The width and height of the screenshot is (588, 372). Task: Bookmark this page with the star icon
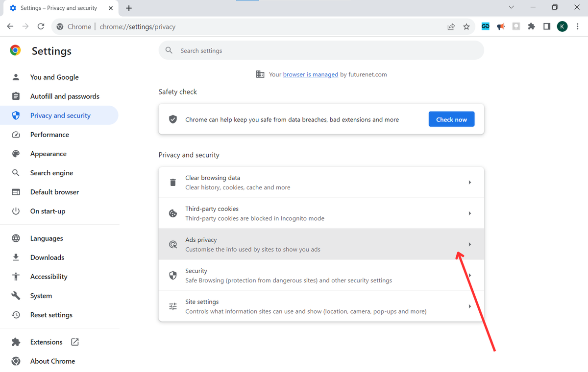[466, 26]
